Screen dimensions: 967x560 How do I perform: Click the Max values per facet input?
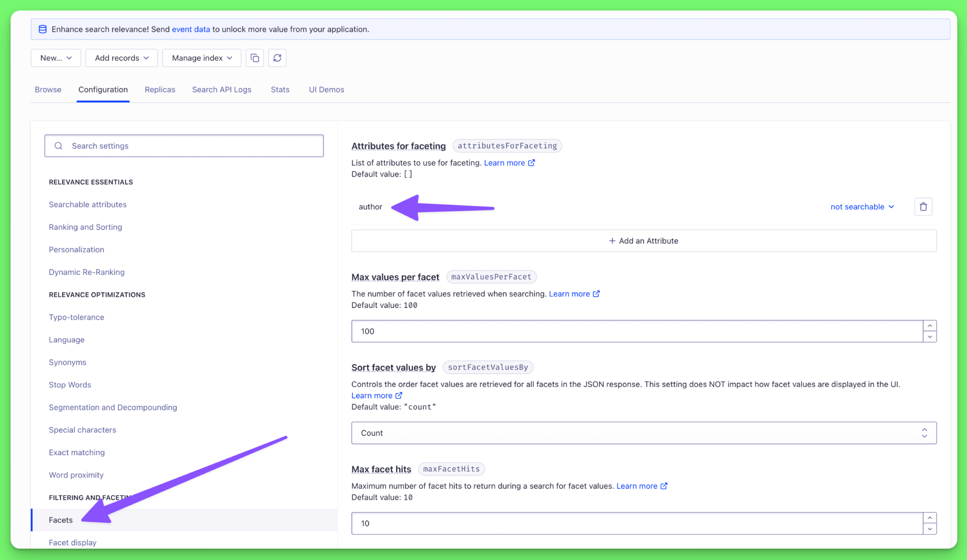(637, 331)
